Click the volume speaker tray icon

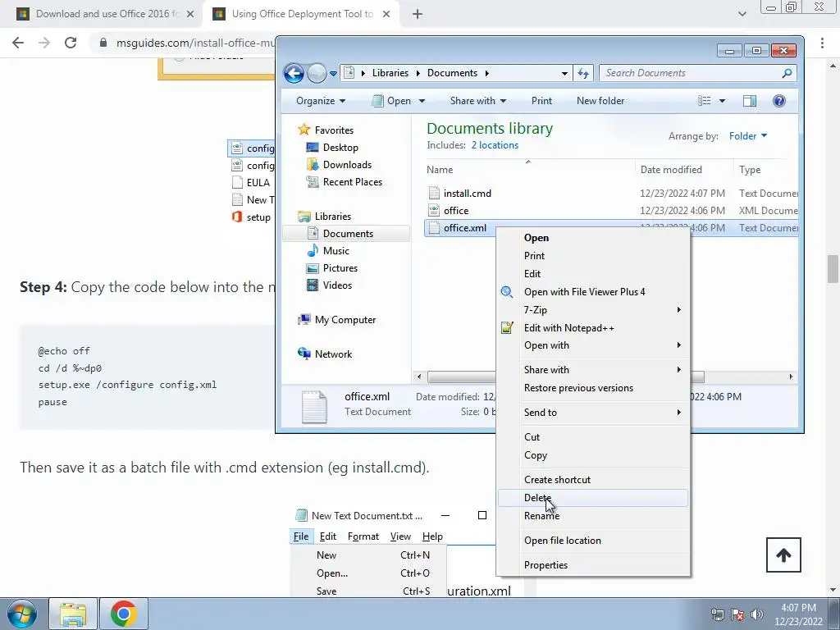(756, 614)
